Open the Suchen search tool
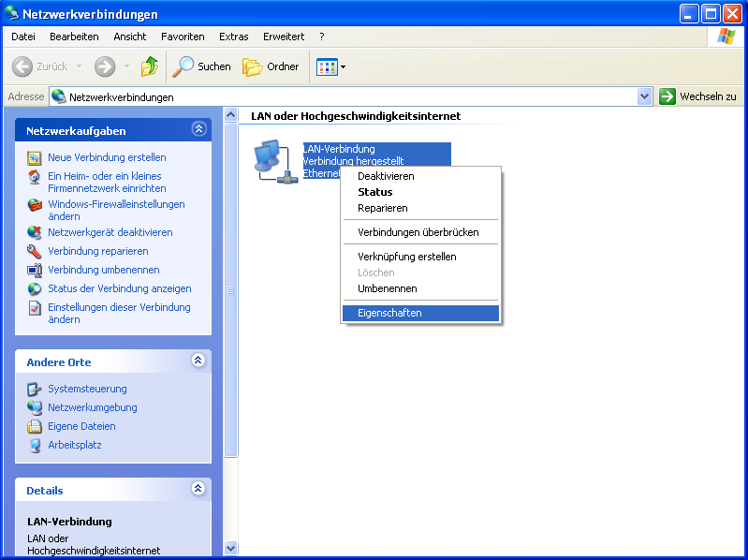Screen dimensions: 748x560 point(201,66)
